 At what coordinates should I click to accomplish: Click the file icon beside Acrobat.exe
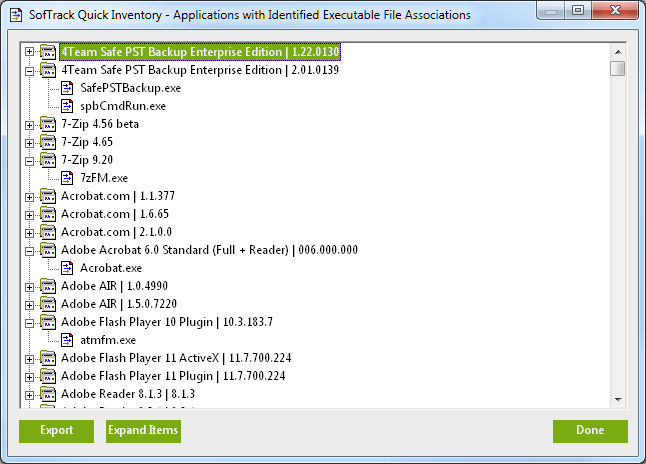coord(67,268)
